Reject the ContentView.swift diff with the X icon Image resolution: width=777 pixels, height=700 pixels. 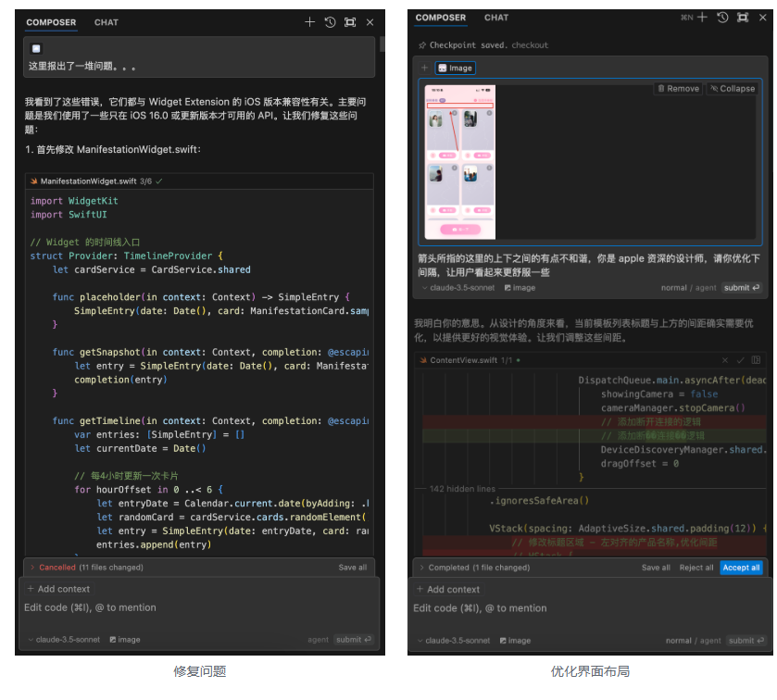[725, 360]
